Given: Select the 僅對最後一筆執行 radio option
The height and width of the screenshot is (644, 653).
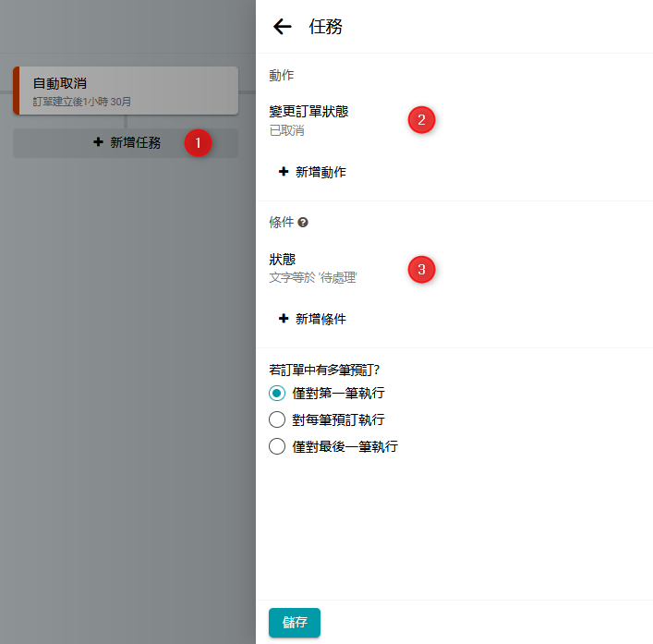Looking at the screenshot, I should [x=277, y=446].
